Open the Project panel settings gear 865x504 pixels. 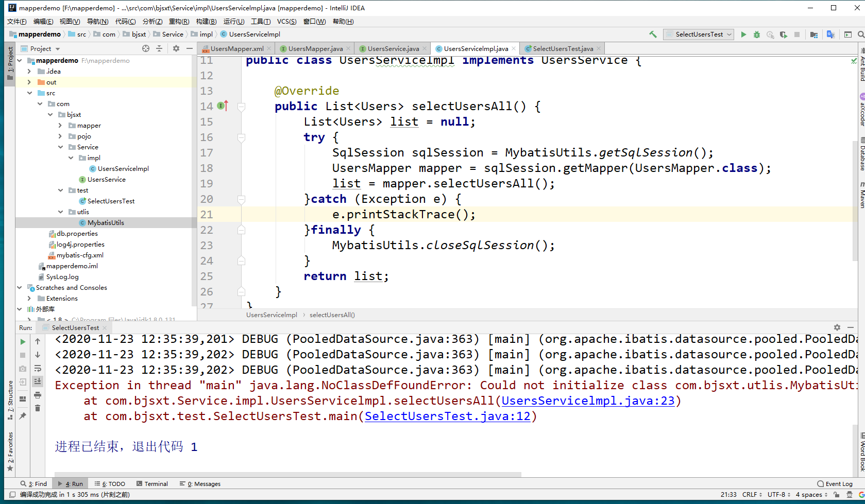click(176, 48)
